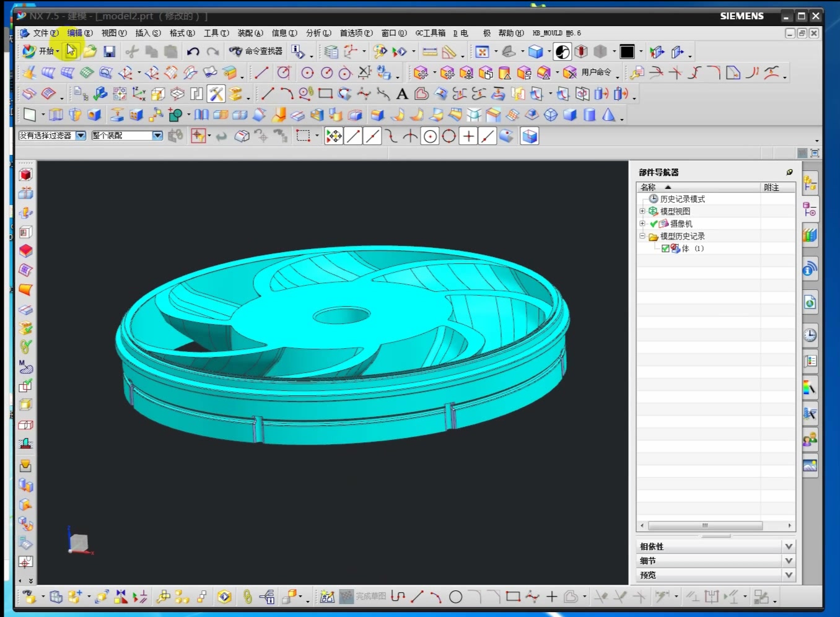The height and width of the screenshot is (617, 840).
Task: Collapse the 模型历史记录 tree node
Action: 642,236
